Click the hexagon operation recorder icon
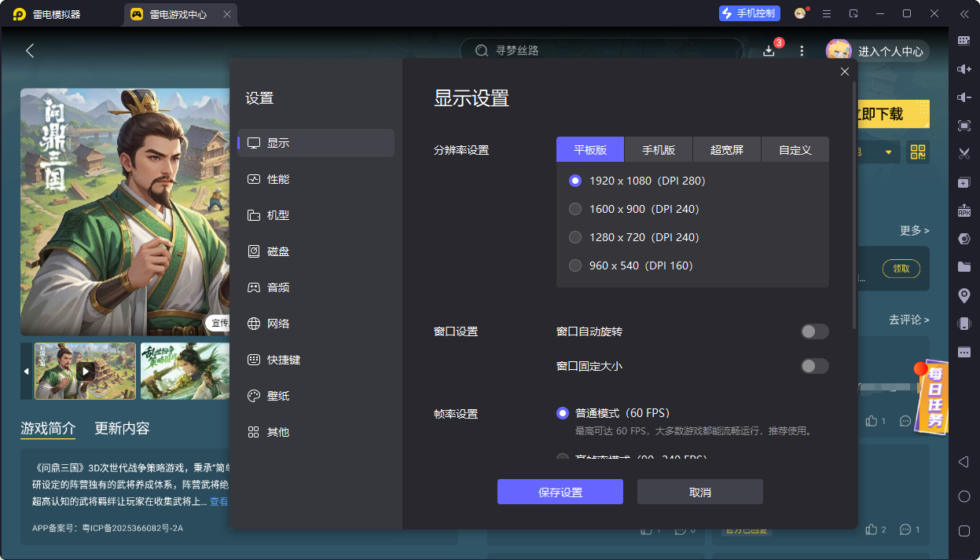This screenshot has height=560, width=980. pos(964,239)
